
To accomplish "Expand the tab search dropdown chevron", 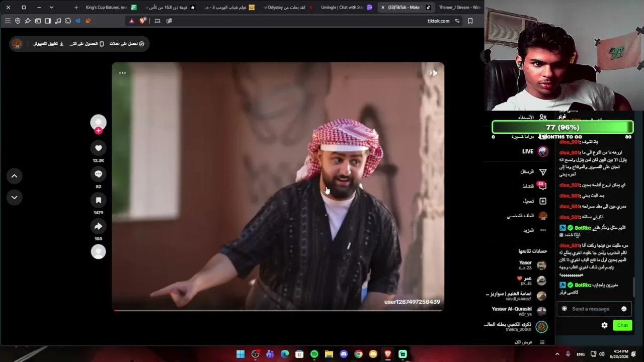I will click(x=51, y=8).
